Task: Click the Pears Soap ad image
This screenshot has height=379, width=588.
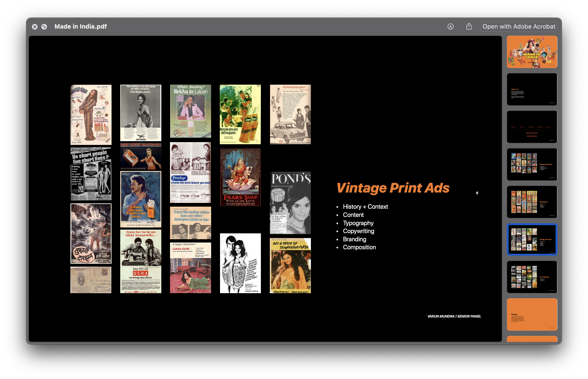Action: pos(240,177)
